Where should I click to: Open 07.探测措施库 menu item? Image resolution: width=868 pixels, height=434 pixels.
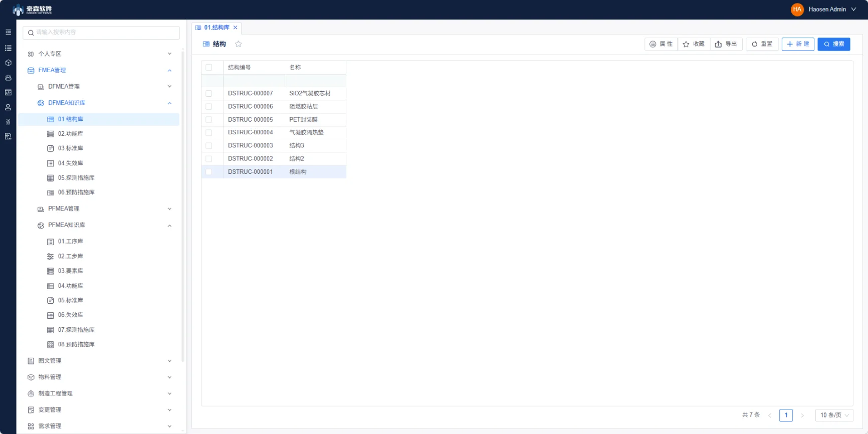99,330
